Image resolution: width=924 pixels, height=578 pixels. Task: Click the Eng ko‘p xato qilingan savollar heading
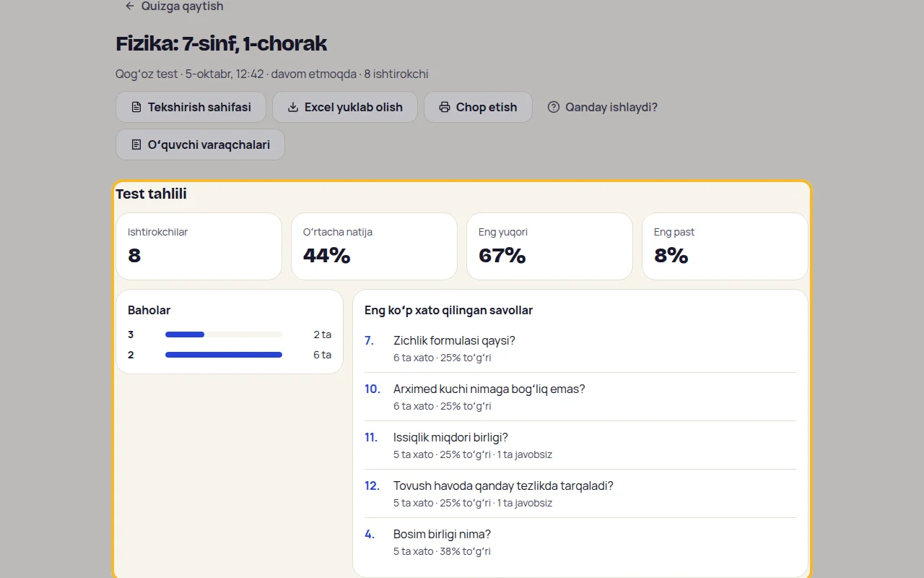pos(449,311)
